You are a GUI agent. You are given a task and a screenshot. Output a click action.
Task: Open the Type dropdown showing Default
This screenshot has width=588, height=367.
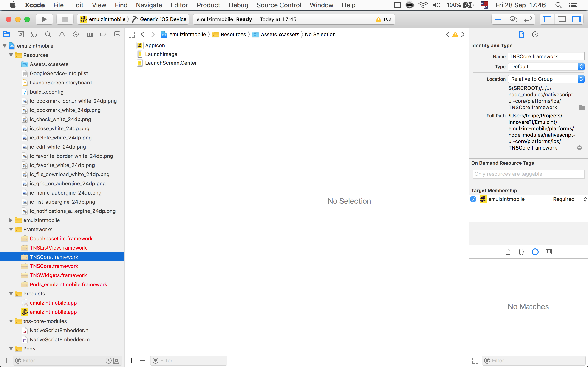pos(546,67)
